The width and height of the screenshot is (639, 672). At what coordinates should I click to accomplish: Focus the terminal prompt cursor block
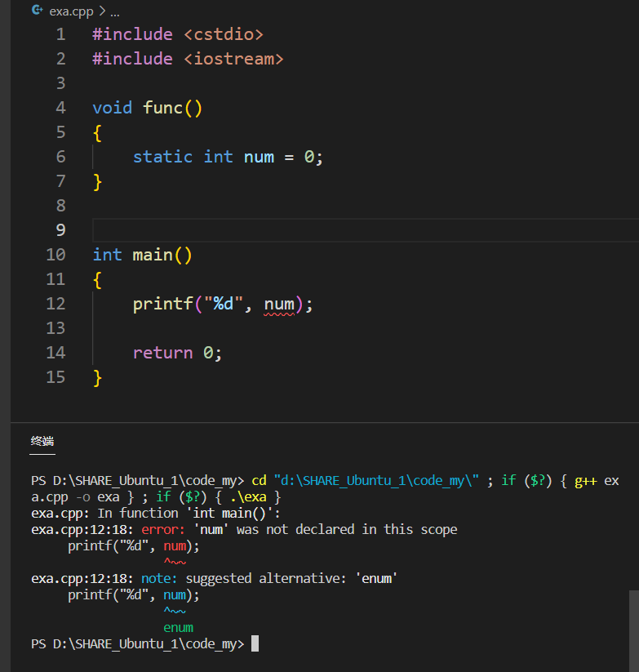click(255, 643)
